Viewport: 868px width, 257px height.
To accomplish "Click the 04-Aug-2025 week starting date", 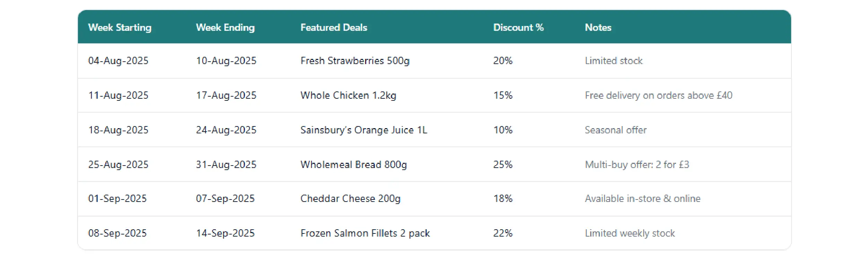I will tap(118, 61).
